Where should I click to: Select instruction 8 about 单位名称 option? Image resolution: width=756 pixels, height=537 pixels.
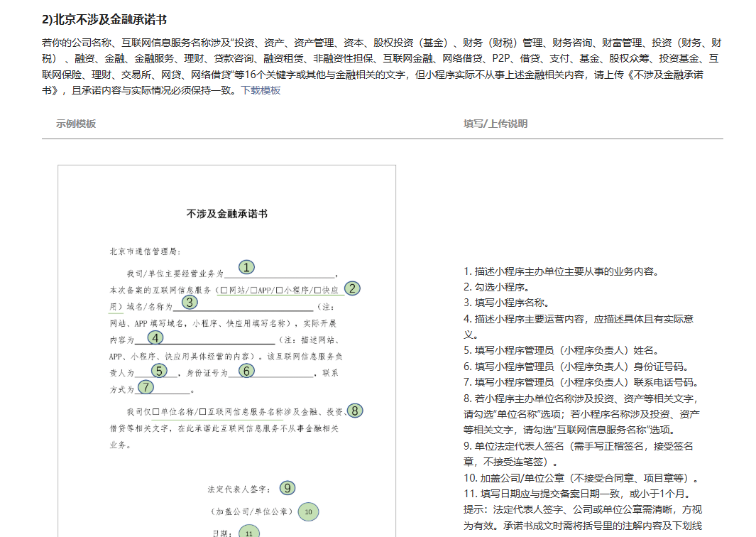[x=582, y=414]
